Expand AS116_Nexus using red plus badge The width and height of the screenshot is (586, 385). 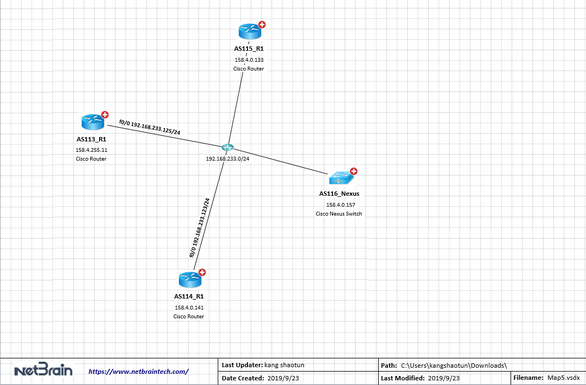click(354, 171)
